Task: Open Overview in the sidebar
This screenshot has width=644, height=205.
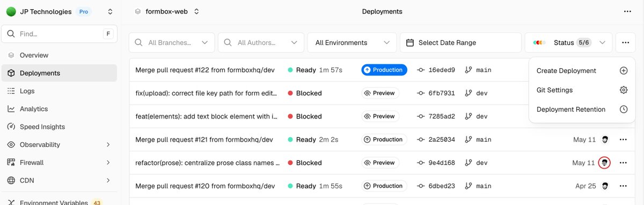Action: [60, 55]
